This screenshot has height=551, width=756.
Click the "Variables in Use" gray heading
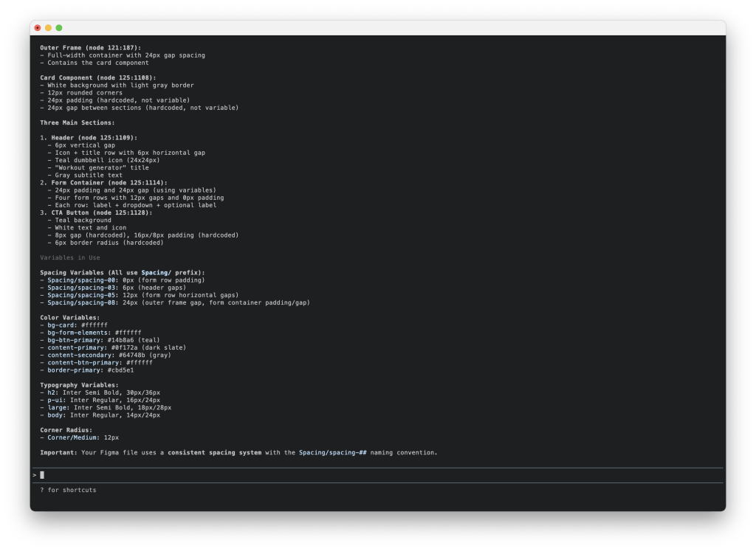(69, 257)
